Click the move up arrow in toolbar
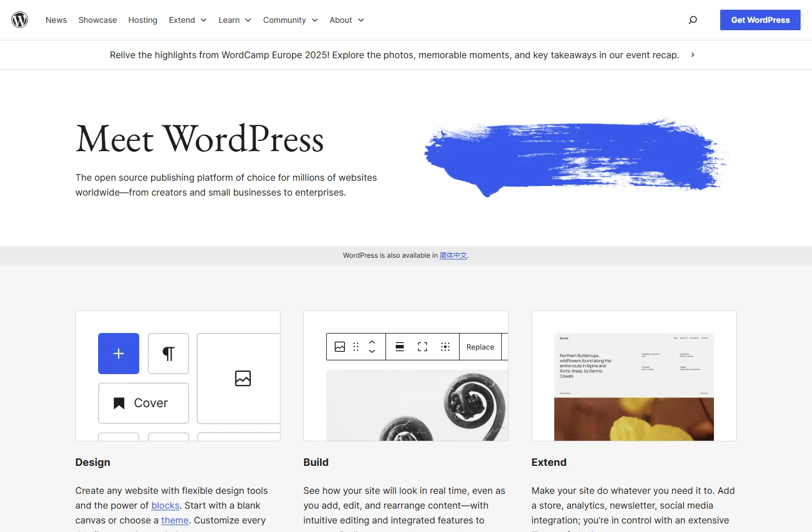 pos(372,342)
